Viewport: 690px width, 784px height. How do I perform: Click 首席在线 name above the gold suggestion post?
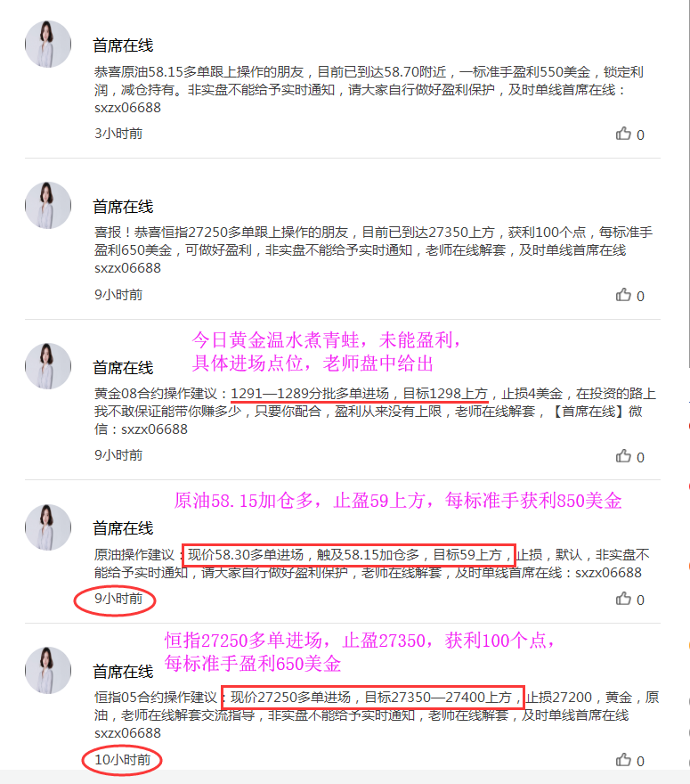[123, 368]
